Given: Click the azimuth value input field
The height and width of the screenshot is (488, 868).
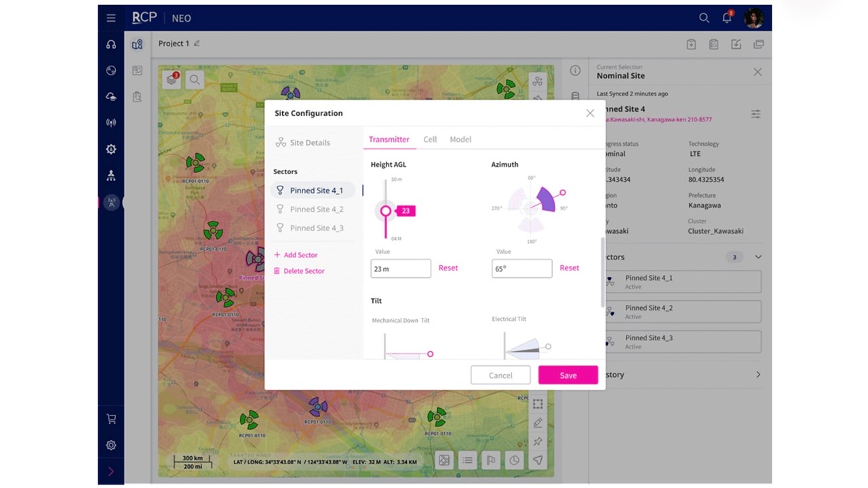Looking at the screenshot, I should 521,268.
